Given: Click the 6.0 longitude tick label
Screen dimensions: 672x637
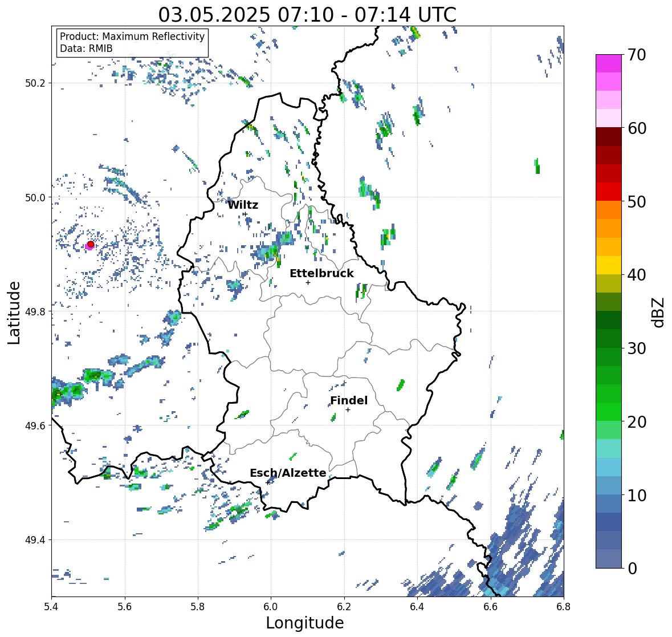Looking at the screenshot, I should 271,607.
